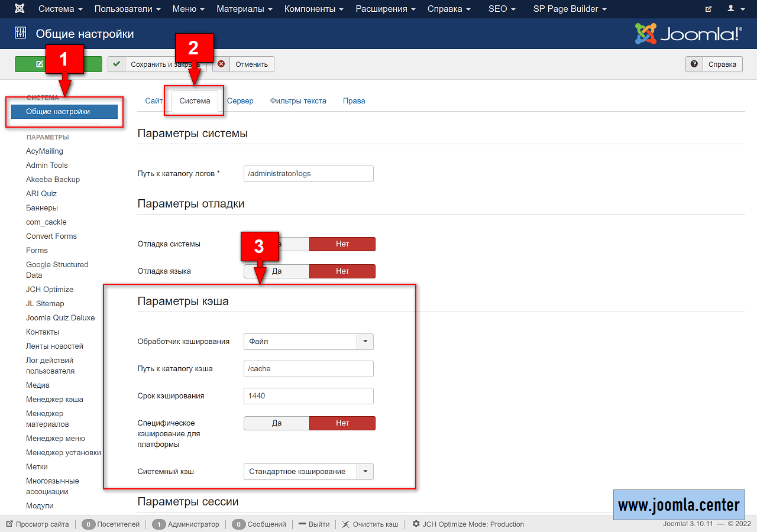Open the Фильтры текста tab
757x532 pixels.
coord(298,101)
